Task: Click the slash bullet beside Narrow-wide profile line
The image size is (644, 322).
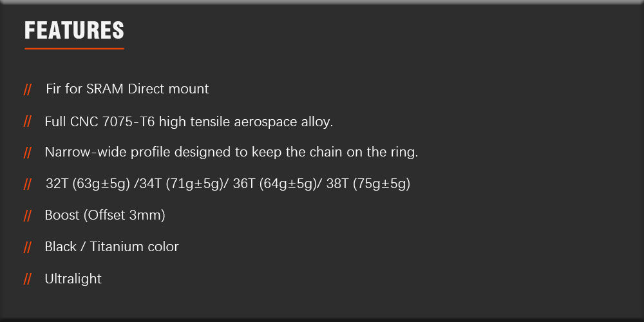Action: [x=28, y=153]
